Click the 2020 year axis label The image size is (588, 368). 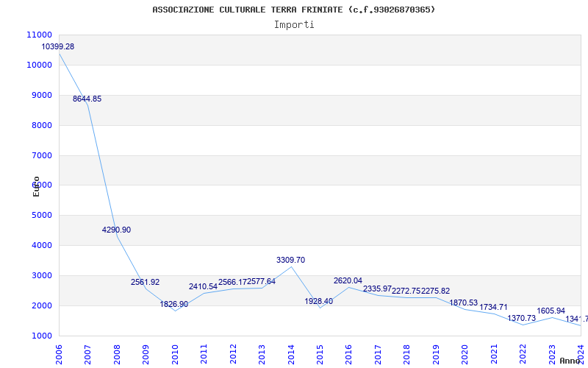(465, 355)
